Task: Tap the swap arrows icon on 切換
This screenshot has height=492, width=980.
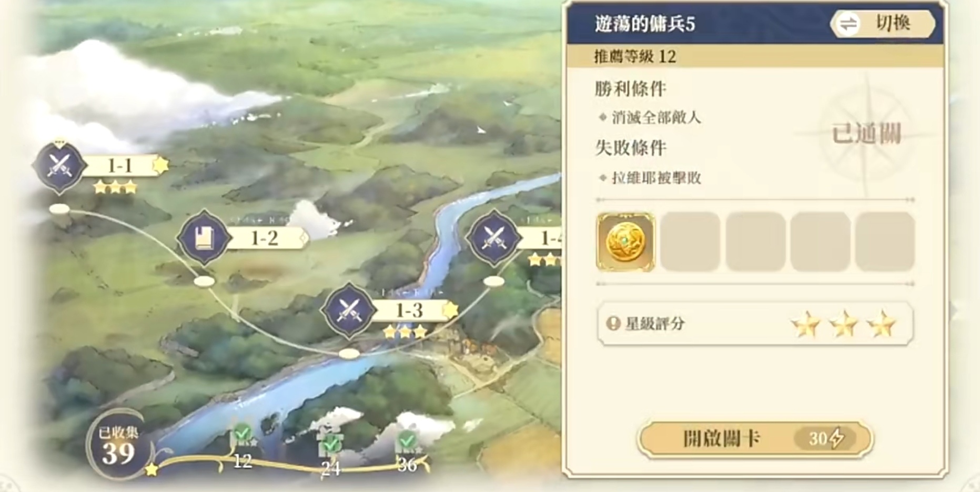Action: coord(848,24)
